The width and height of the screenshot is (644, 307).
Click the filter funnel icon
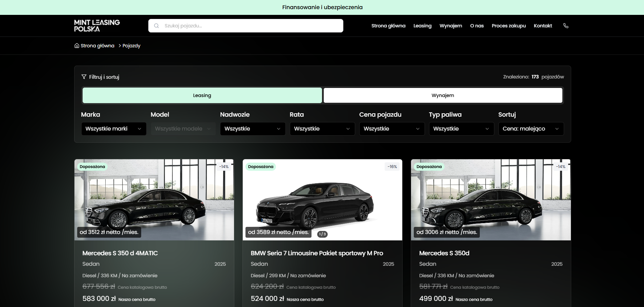click(84, 77)
